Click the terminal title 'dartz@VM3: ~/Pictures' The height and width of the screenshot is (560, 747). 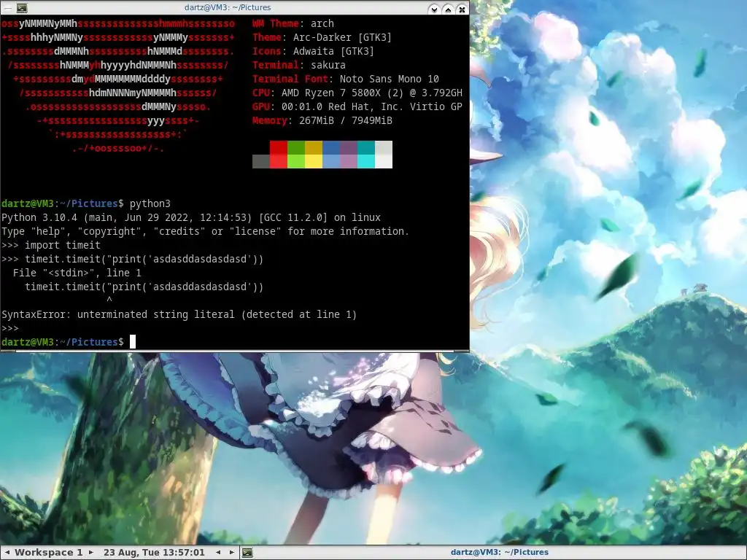click(x=228, y=7)
